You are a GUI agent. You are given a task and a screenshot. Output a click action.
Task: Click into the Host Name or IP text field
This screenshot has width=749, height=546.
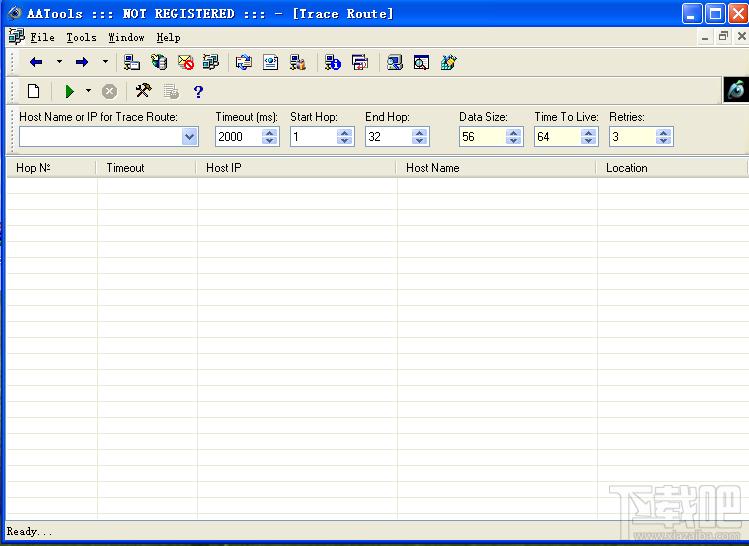pyautogui.click(x=101, y=137)
